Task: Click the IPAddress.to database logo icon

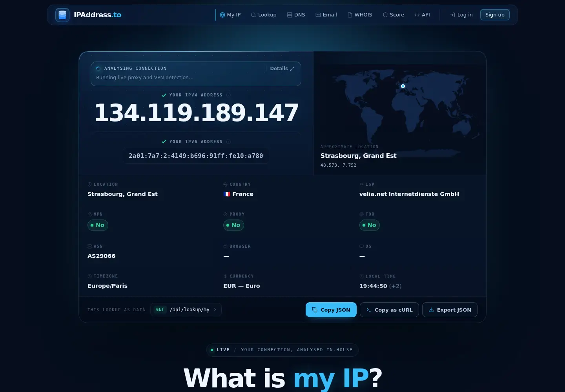Action: 62,15
